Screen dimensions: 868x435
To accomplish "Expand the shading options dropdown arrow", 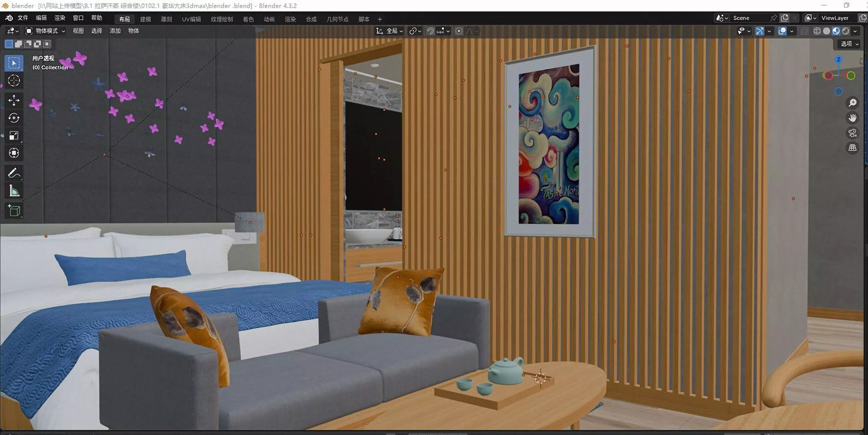I will click(x=855, y=31).
